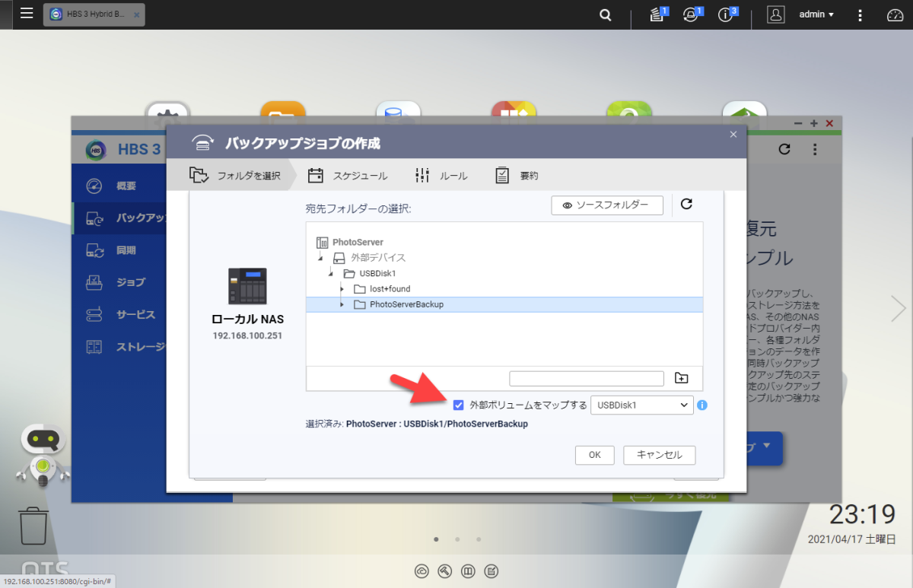This screenshot has width=913, height=588.
Task: Click the refresh icon in HBS 3 window
Action: 785,149
